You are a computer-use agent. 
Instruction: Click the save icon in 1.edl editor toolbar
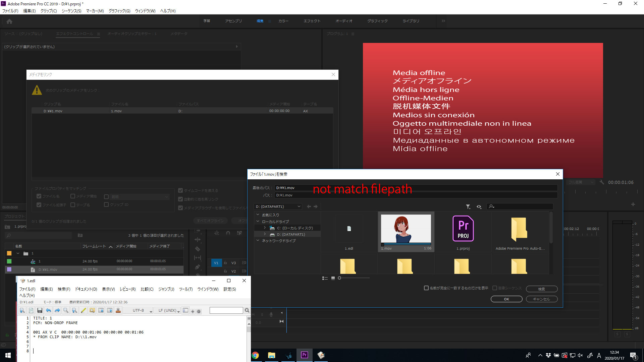point(40,311)
